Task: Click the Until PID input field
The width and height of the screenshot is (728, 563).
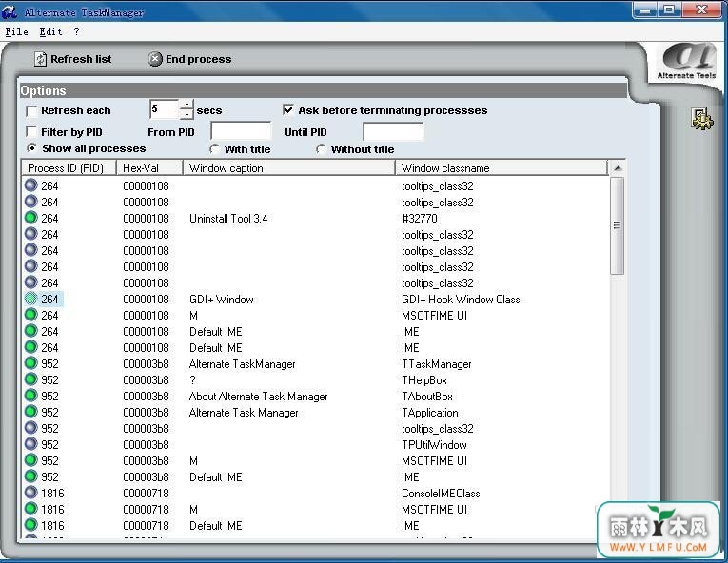Action: coord(393,131)
